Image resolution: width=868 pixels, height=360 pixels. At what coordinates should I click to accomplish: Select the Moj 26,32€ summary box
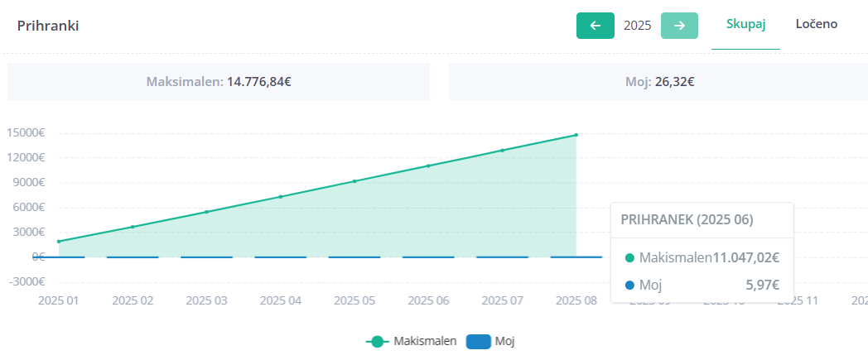658,82
